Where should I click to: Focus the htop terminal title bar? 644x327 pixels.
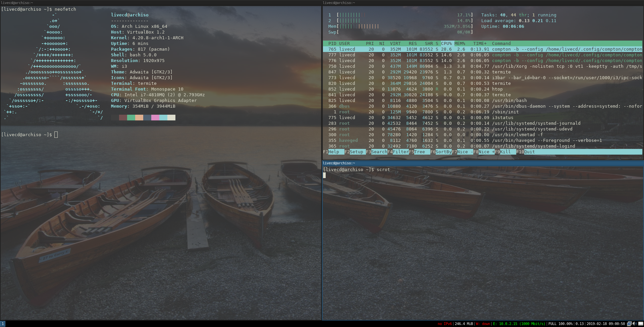coord(483,3)
